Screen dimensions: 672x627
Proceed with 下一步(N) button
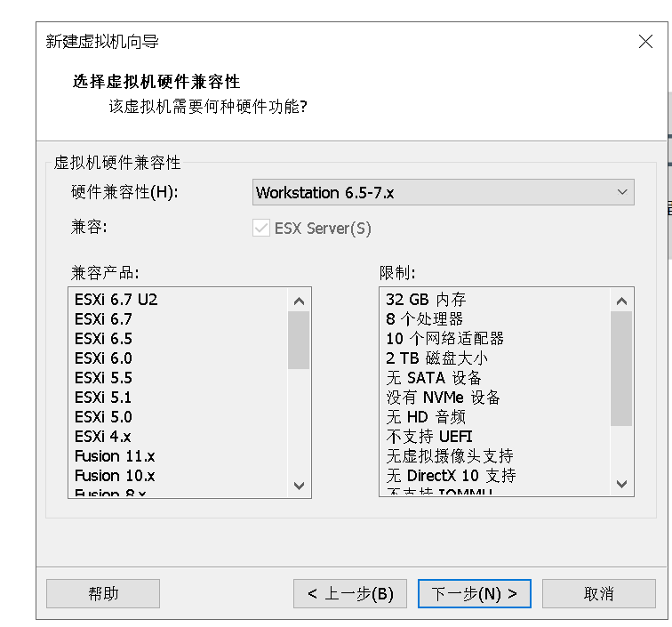tap(475, 593)
